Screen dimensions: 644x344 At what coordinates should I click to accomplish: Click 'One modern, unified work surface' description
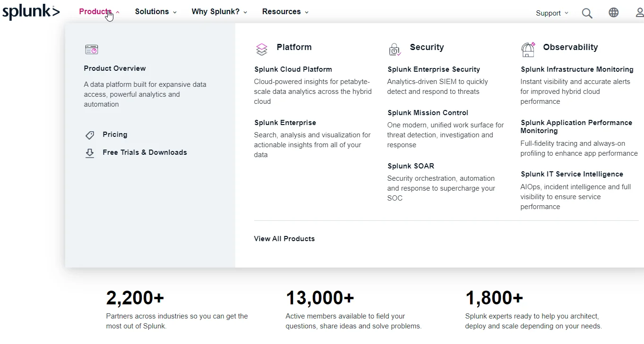pyautogui.click(x=446, y=135)
